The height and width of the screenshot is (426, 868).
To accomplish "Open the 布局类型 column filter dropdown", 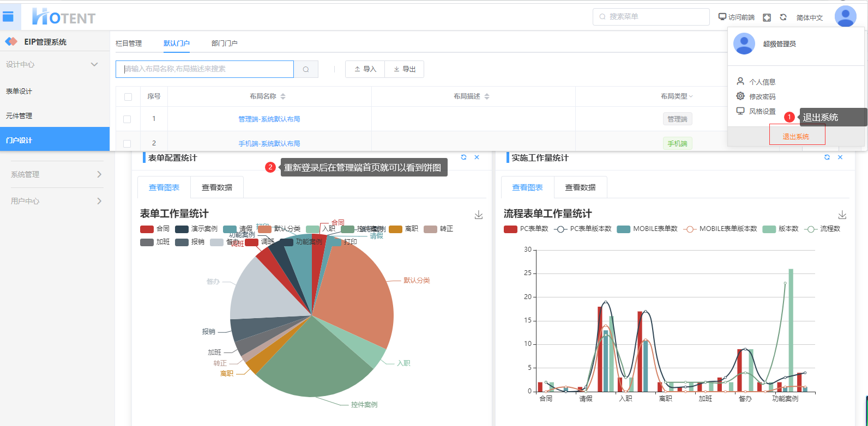I will point(691,96).
